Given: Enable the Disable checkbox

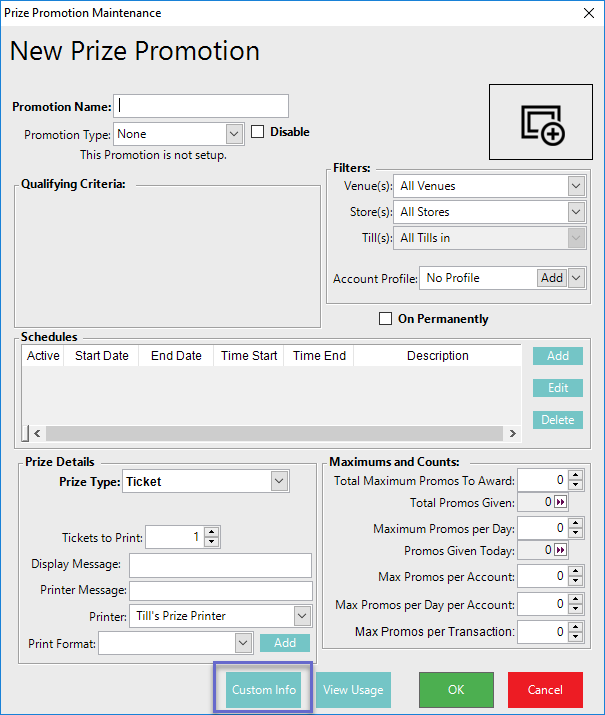Looking at the screenshot, I should pyautogui.click(x=257, y=132).
